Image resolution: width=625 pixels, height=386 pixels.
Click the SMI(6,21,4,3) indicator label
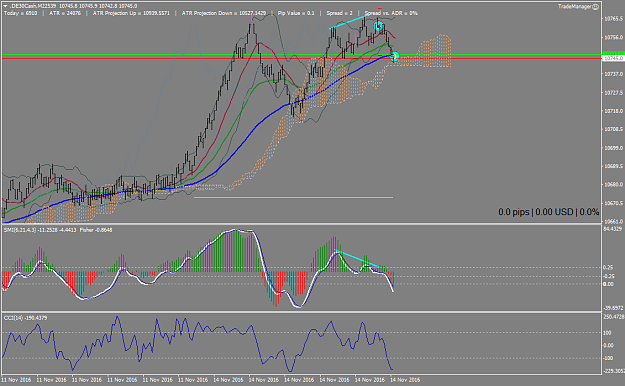pos(20,230)
